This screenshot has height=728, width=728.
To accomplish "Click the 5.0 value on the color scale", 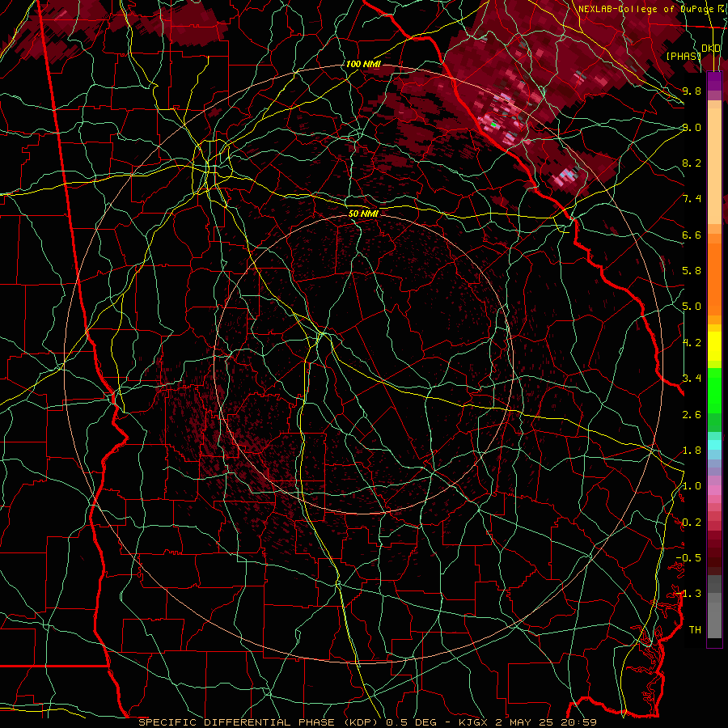I will [692, 307].
